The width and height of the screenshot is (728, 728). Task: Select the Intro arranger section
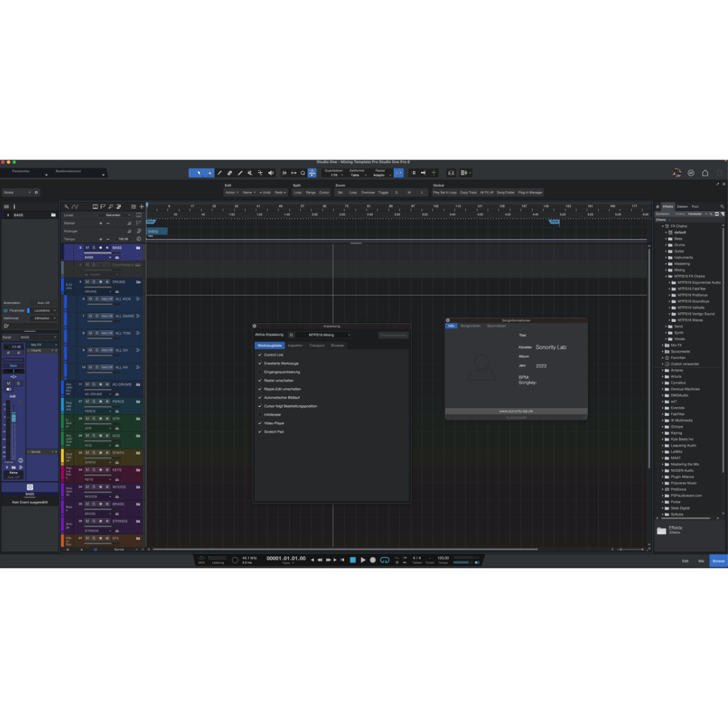(157, 231)
